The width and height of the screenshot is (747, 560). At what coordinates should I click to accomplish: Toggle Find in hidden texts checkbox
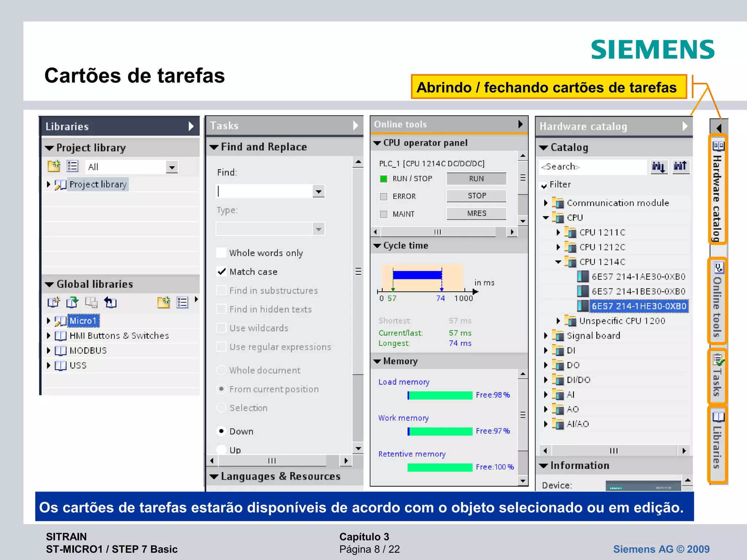click(x=221, y=309)
